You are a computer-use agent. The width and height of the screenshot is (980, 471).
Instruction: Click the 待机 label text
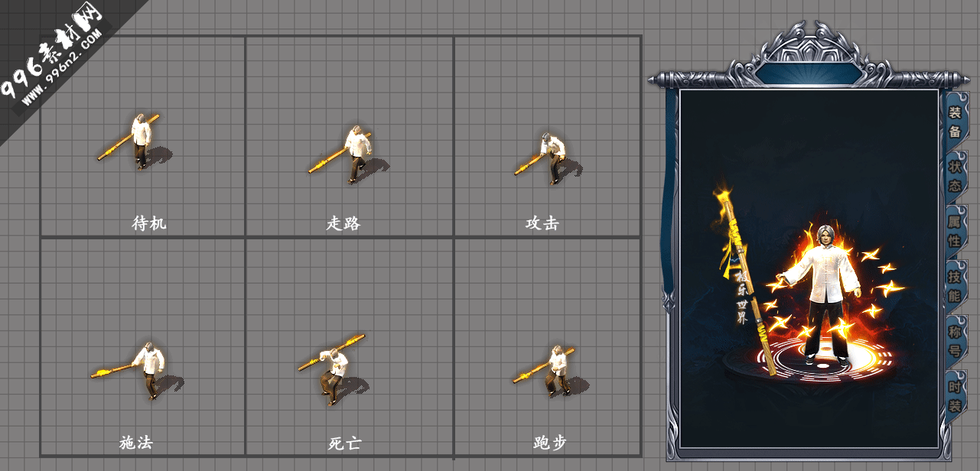coord(148,223)
